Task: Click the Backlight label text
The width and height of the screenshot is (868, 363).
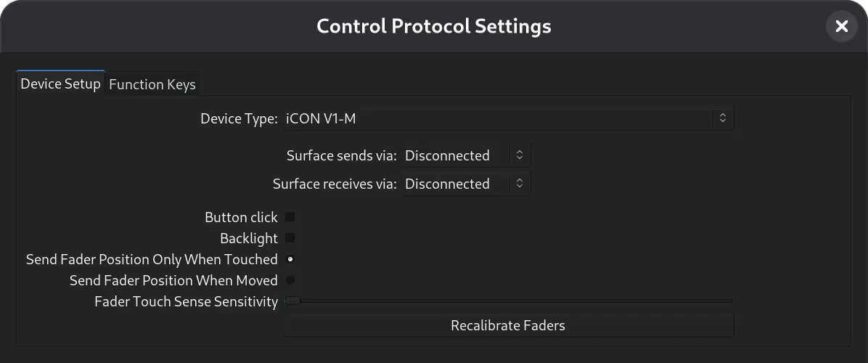Action: click(x=249, y=238)
